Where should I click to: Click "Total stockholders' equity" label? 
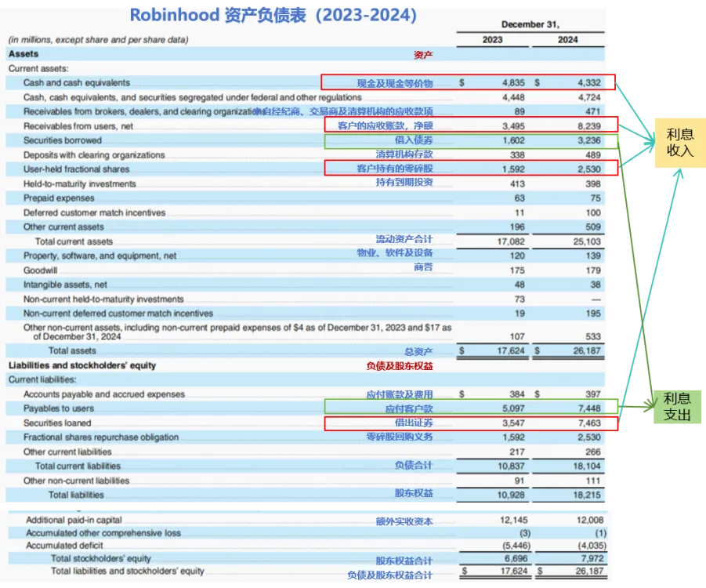click(101, 558)
